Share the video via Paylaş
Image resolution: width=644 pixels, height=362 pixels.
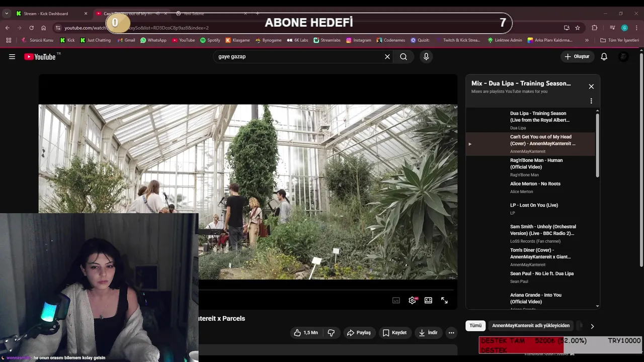click(x=359, y=333)
